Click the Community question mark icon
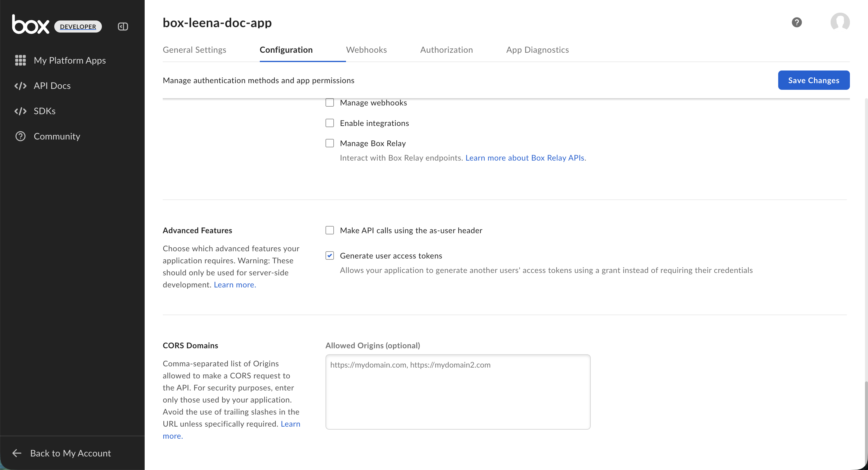Screen dimensions: 868x470 click(x=20, y=136)
